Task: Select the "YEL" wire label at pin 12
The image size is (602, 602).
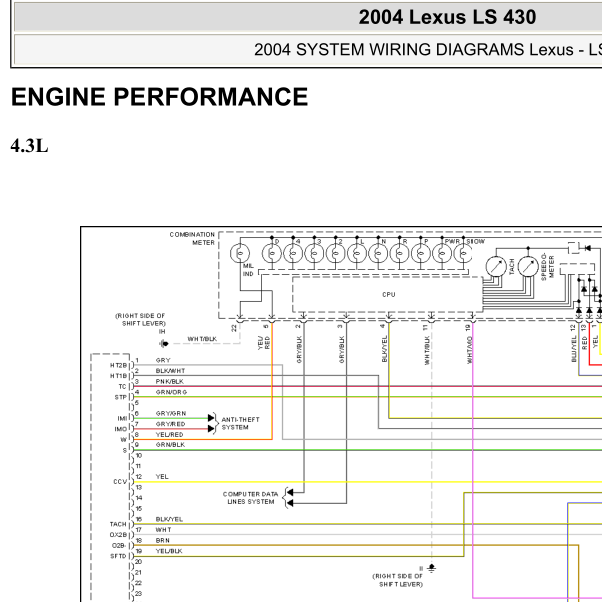Action: tap(162, 476)
